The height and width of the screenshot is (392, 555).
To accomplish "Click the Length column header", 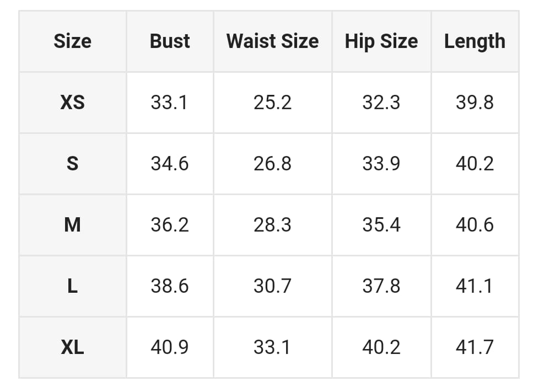I will pyautogui.click(x=475, y=41).
